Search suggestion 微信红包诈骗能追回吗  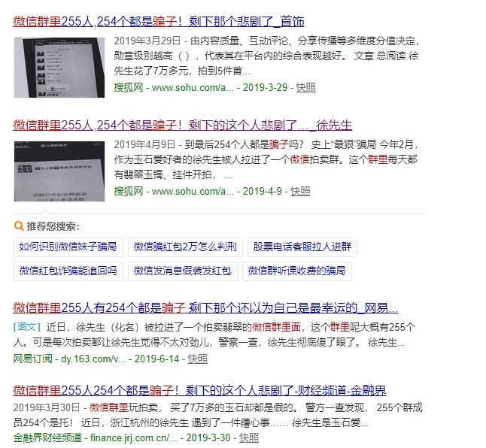click(68, 271)
